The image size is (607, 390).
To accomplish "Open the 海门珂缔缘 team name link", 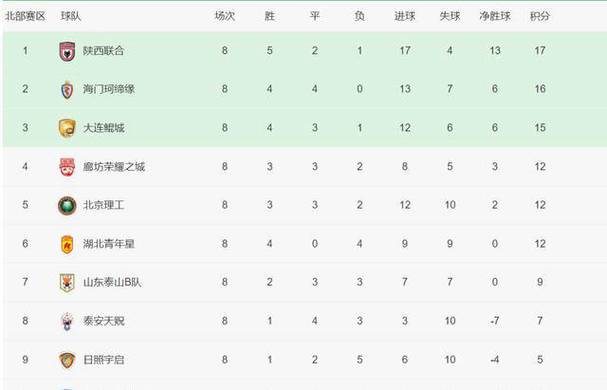I will pos(109,89).
